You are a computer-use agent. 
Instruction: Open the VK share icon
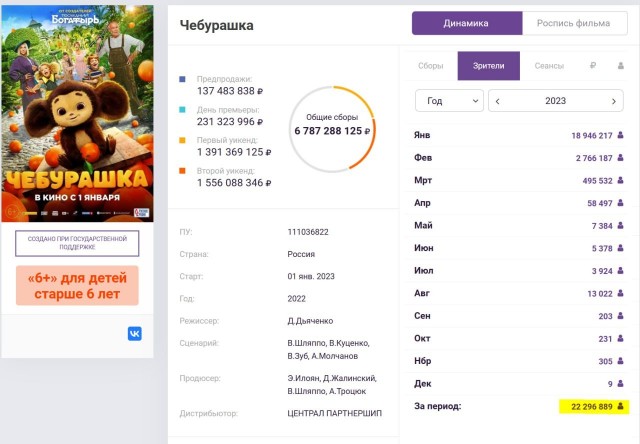135,334
